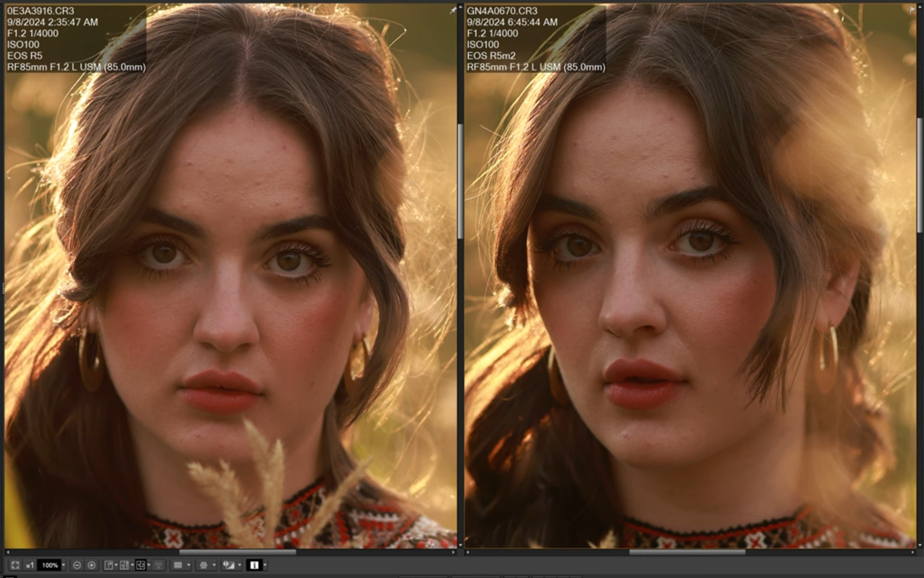Click the grayed-out multi-image sync icon
This screenshot has height=578, width=924.
point(159,565)
